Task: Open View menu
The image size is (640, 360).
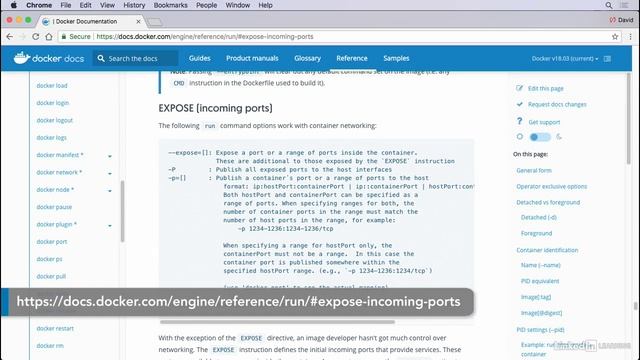Action: pos(107,5)
